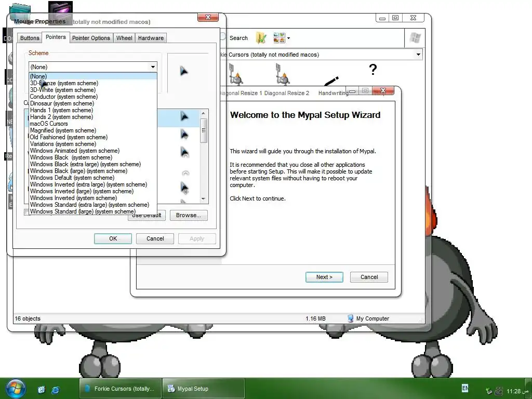Switch to the Pointer Options tab
This screenshot has height=399, width=532.
[x=91, y=38]
